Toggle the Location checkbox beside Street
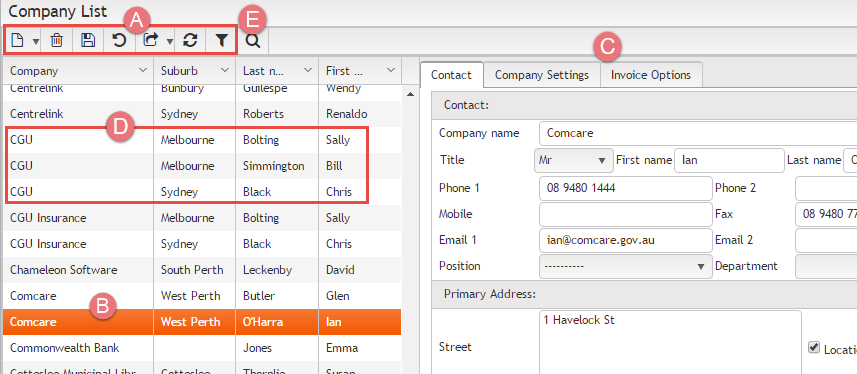The width and height of the screenshot is (857, 374). coord(814,347)
